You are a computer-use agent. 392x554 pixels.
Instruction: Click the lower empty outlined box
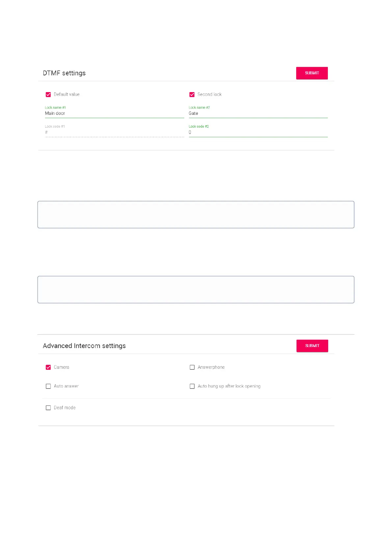tap(196, 290)
